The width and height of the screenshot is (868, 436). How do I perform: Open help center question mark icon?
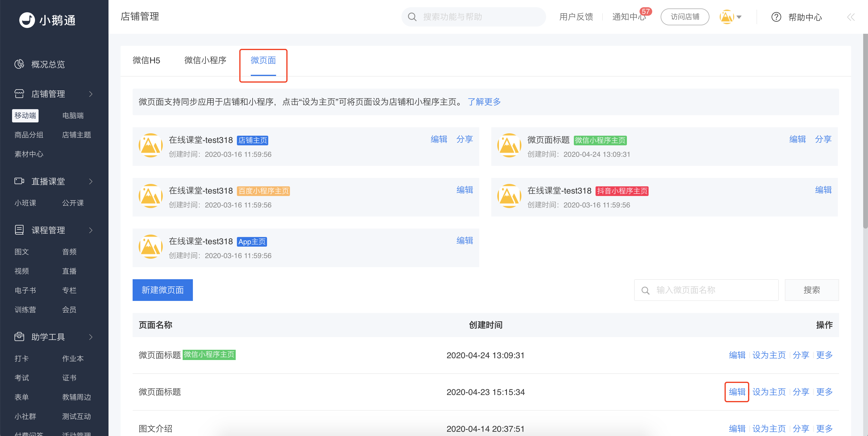tap(776, 17)
